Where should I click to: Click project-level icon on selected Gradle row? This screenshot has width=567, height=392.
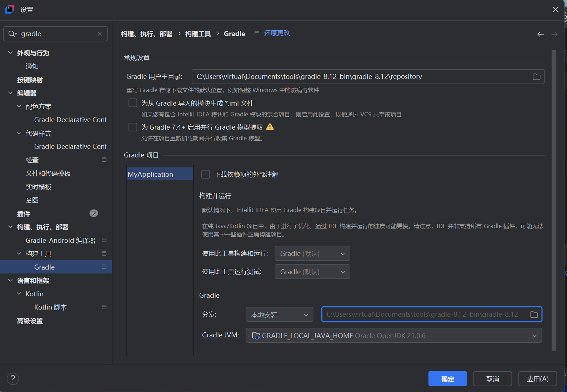pos(104,267)
